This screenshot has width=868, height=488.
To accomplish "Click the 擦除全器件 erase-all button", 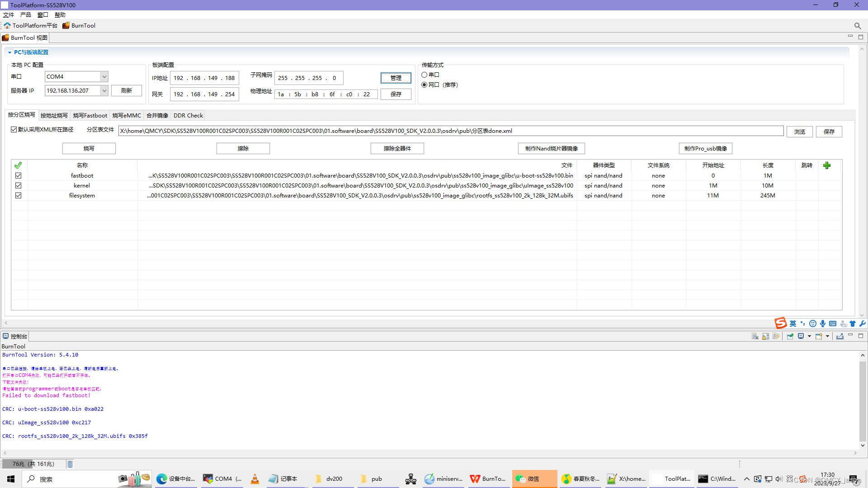I will pyautogui.click(x=397, y=149).
